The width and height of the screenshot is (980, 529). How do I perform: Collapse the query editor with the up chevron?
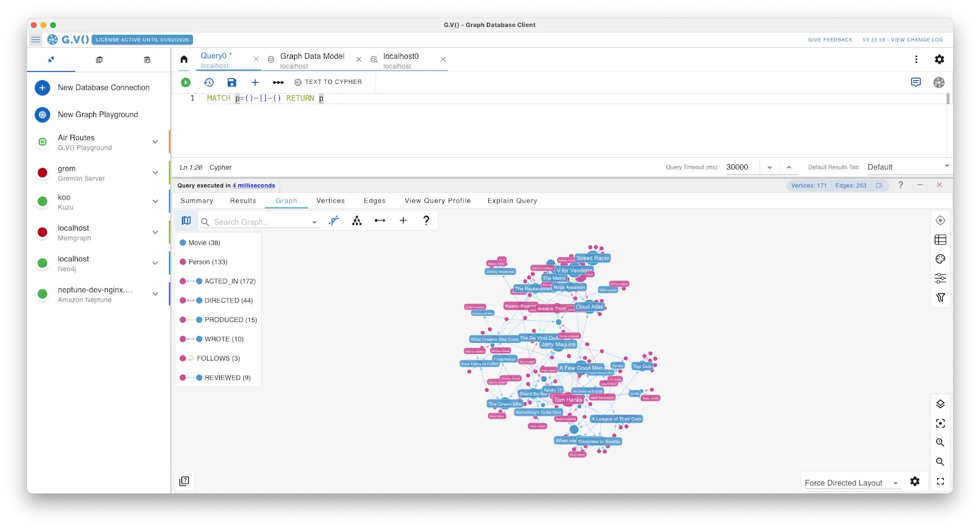[789, 167]
